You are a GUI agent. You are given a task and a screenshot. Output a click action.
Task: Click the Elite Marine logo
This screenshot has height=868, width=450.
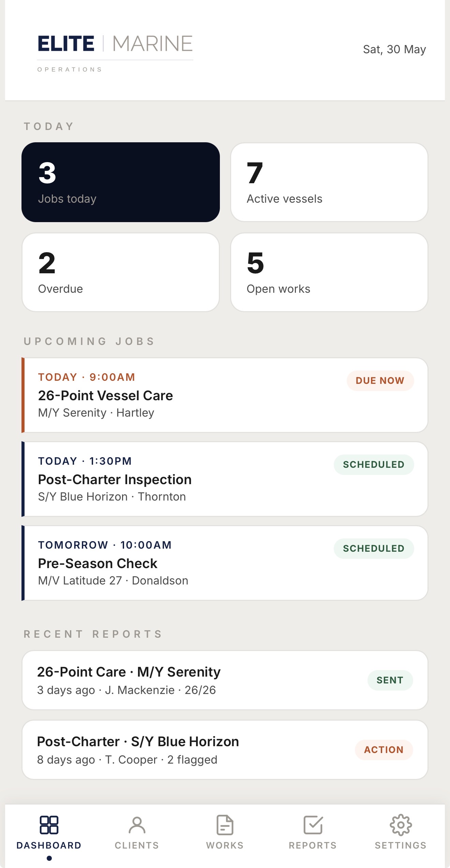pyautogui.click(x=115, y=53)
